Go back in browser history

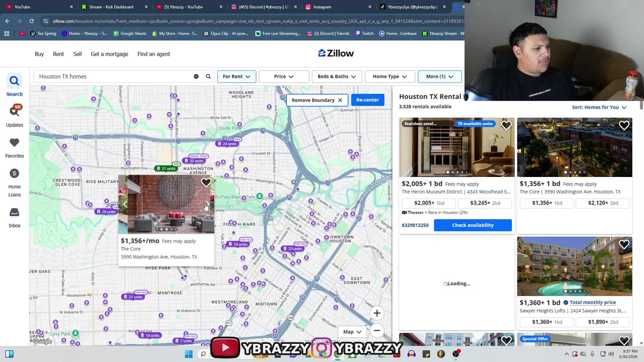7,21
